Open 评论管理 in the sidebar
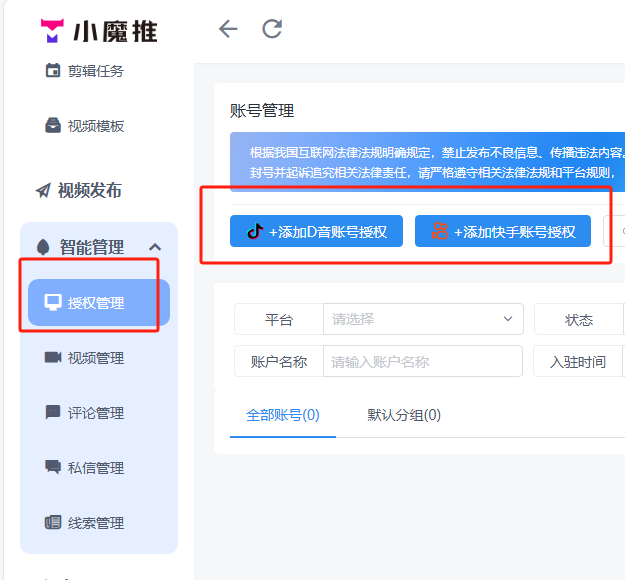Screen dimensions: 625x580 click(95, 413)
